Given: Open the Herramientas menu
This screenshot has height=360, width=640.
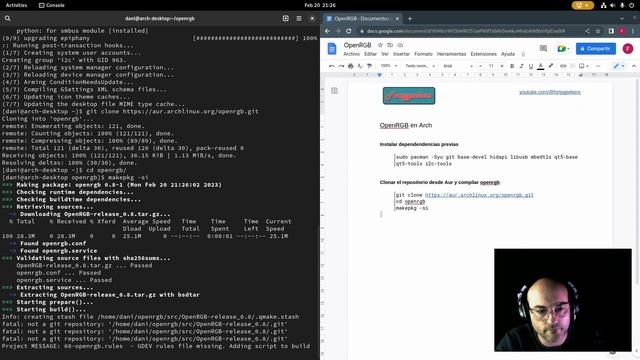Looking at the screenshot, I should point(451,54).
